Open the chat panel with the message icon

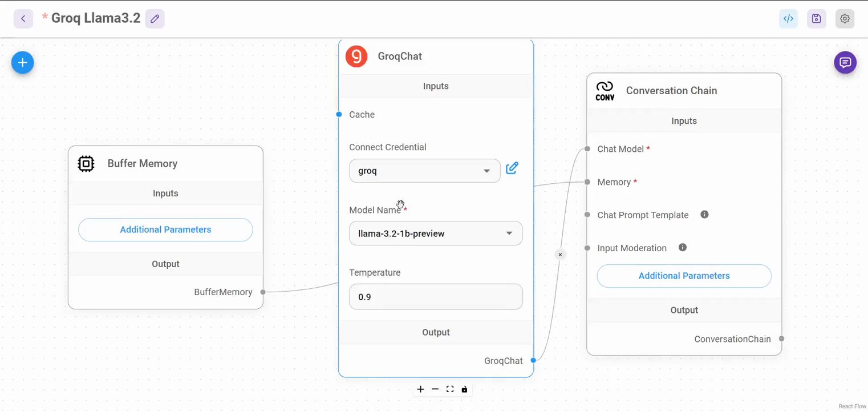coord(845,62)
